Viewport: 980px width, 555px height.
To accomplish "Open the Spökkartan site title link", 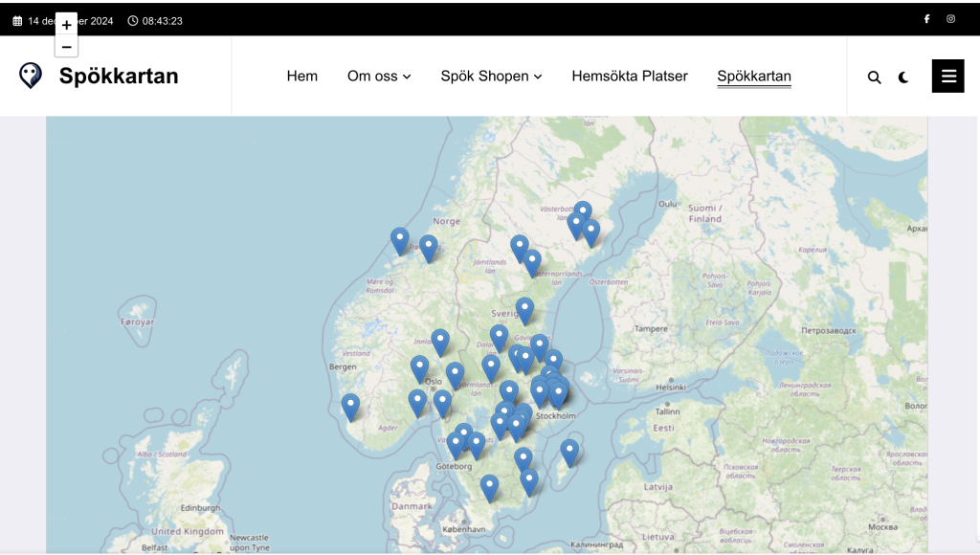I will (119, 76).
